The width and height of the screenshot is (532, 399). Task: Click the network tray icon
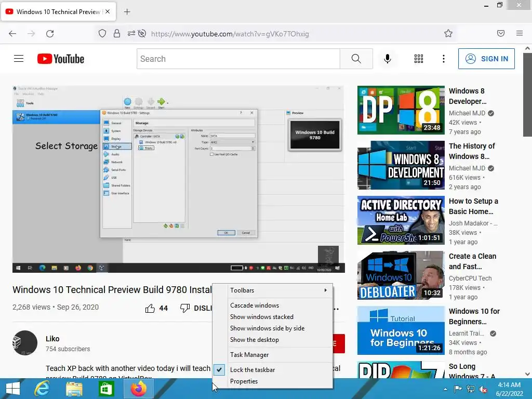pyautogui.click(x=471, y=389)
